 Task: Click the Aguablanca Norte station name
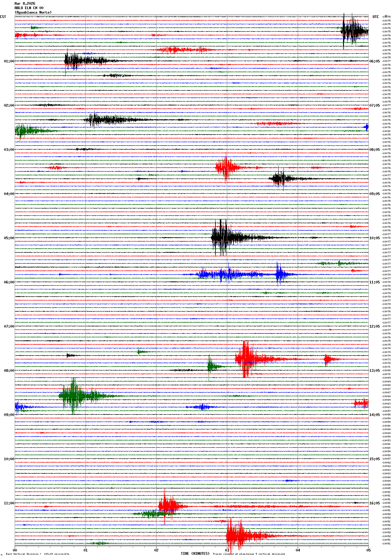coord(33,12)
